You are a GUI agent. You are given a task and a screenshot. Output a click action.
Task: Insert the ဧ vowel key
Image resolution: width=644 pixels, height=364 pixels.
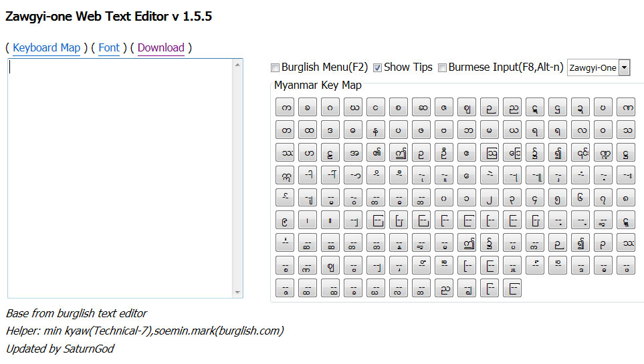467,153
